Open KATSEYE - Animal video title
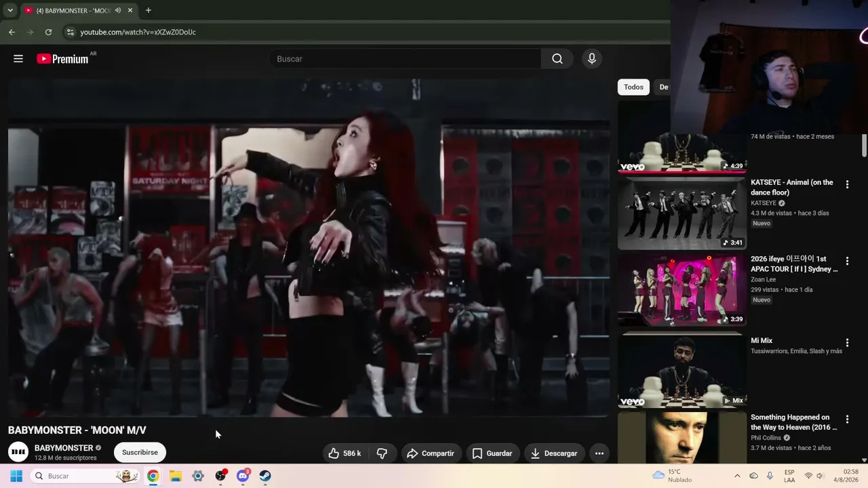The width and height of the screenshot is (868, 488). [792, 187]
